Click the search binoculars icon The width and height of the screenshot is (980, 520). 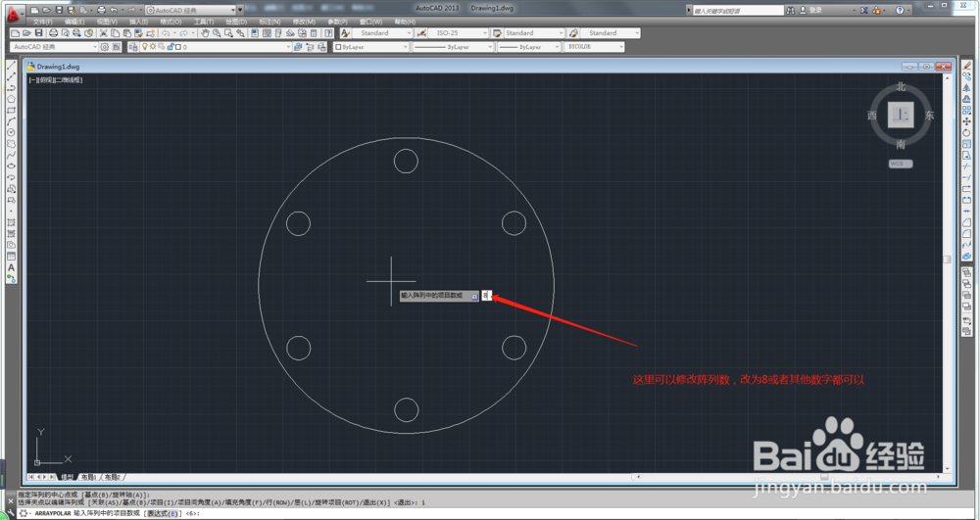click(791, 10)
